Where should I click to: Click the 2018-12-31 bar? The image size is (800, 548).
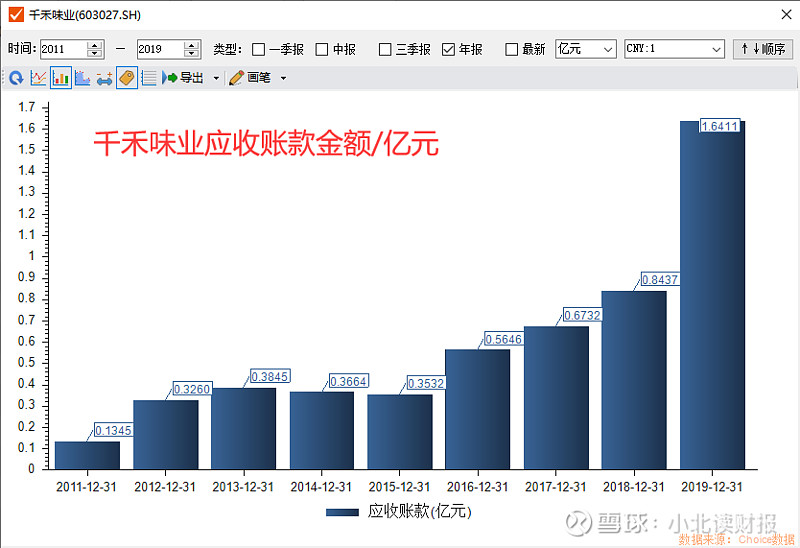(634, 380)
